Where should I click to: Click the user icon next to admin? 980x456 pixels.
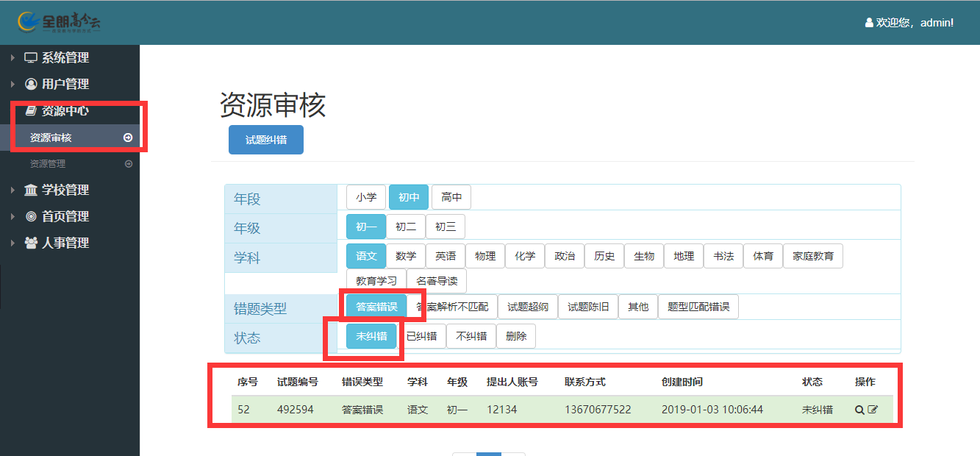[x=869, y=23]
